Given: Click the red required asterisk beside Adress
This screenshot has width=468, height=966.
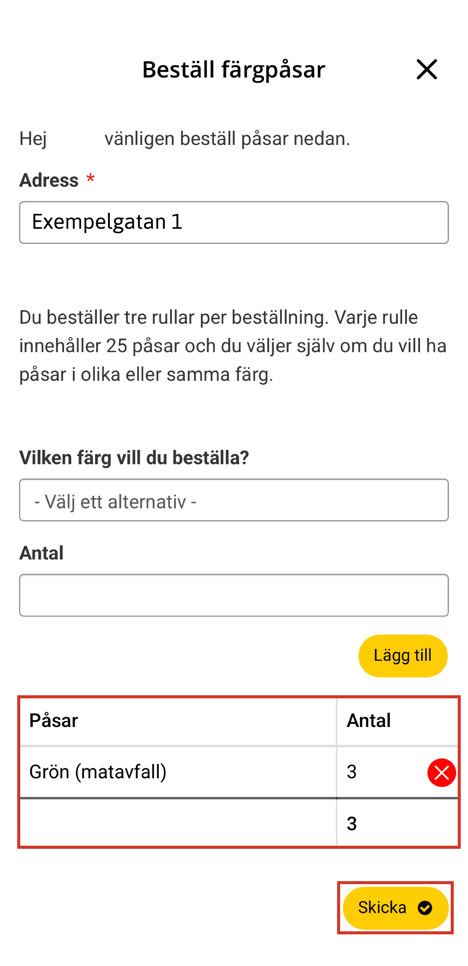Looking at the screenshot, I should 91,179.
